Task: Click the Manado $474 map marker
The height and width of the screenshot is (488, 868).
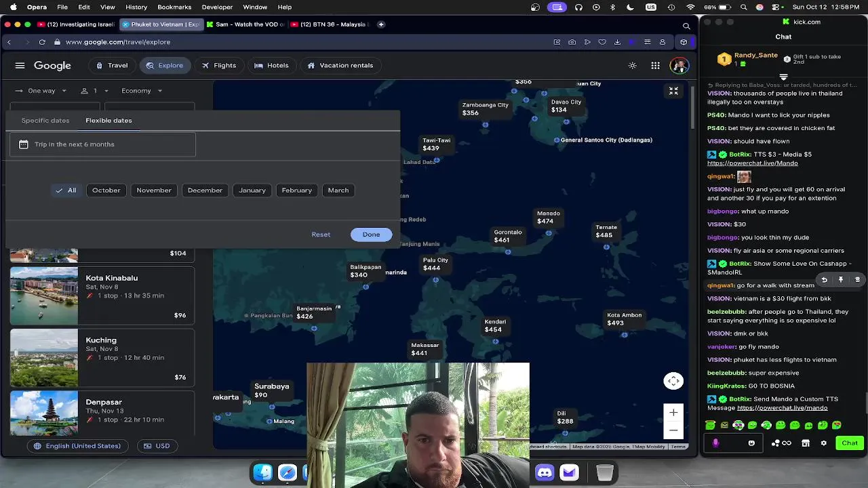Action: [x=549, y=218]
